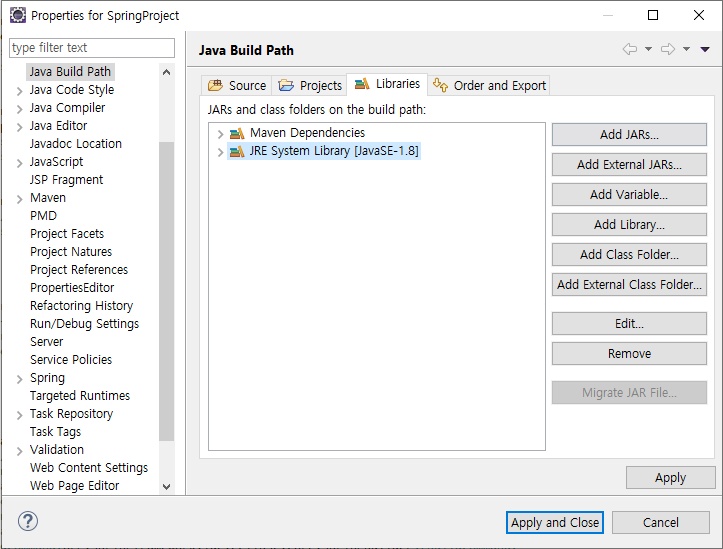This screenshot has width=723, height=549.
Task: Switch to the Projects tab
Action: [310, 85]
